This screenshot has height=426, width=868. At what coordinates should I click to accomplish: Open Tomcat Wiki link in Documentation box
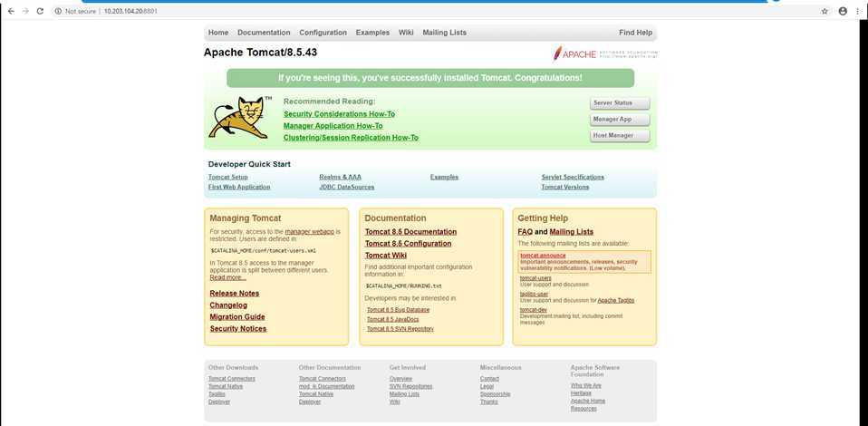[385, 256]
